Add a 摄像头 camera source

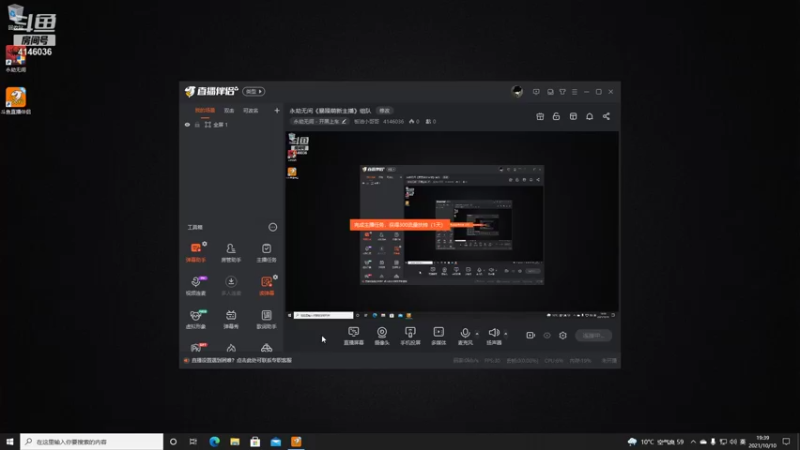(382, 336)
